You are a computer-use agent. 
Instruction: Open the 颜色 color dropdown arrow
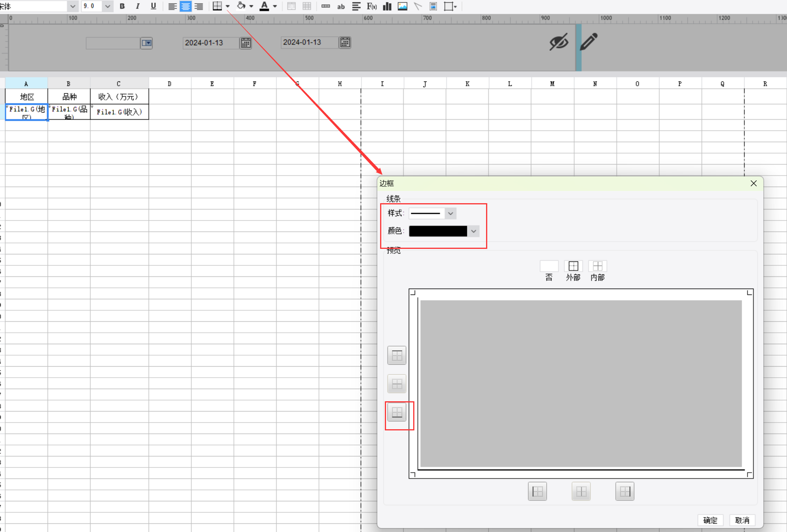pyautogui.click(x=473, y=231)
